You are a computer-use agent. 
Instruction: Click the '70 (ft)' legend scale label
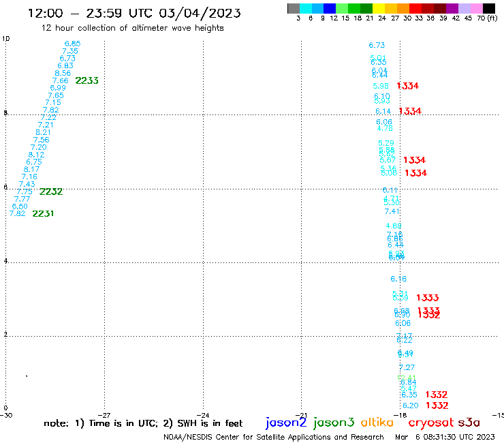pos(487,18)
